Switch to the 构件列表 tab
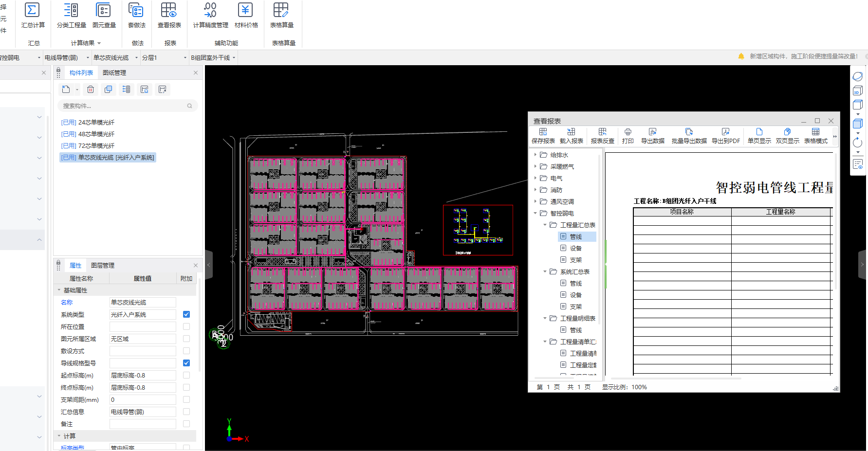Image resolution: width=868 pixels, height=451 pixels. pyautogui.click(x=81, y=73)
